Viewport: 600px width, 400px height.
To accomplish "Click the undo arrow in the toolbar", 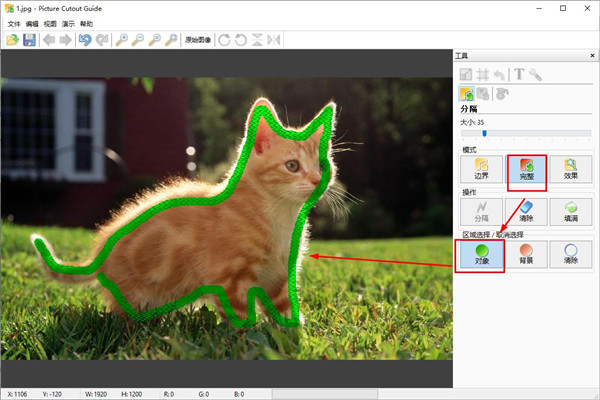I will click(85, 40).
